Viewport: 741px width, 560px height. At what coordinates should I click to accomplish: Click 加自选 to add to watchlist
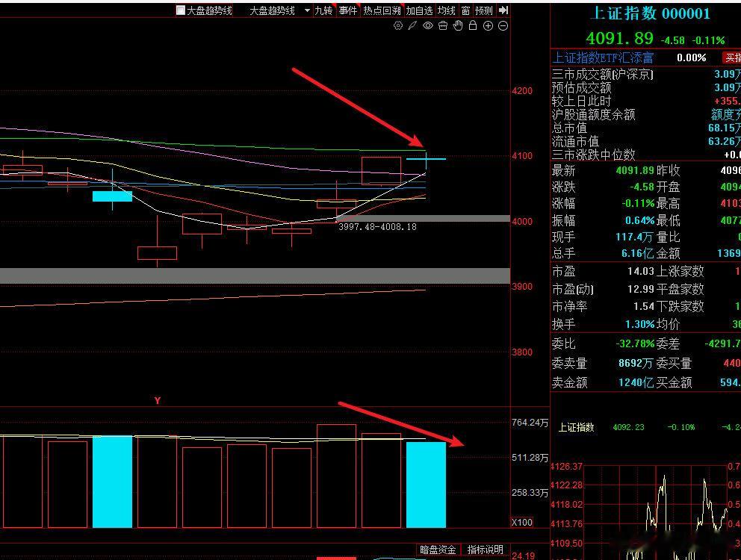pos(419,10)
